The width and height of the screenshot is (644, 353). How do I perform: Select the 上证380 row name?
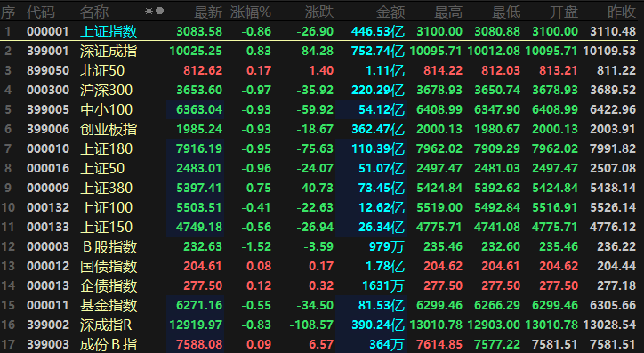coord(107,188)
